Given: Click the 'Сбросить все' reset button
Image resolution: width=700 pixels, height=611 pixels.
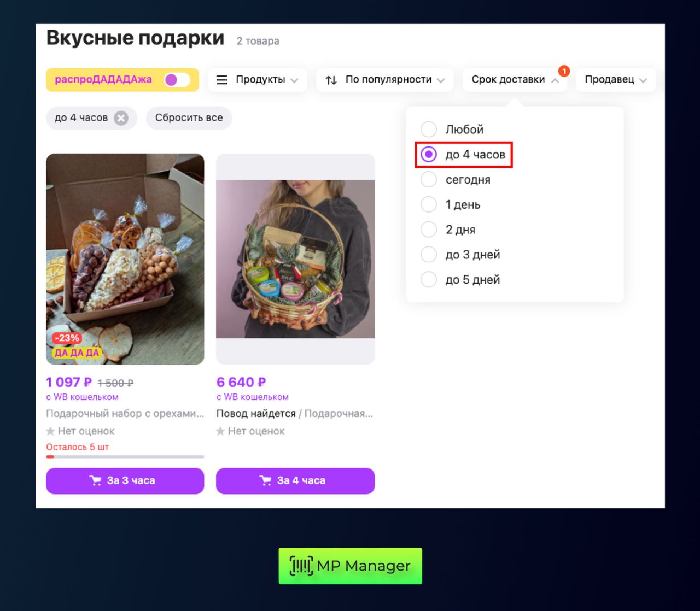Looking at the screenshot, I should pyautogui.click(x=189, y=118).
